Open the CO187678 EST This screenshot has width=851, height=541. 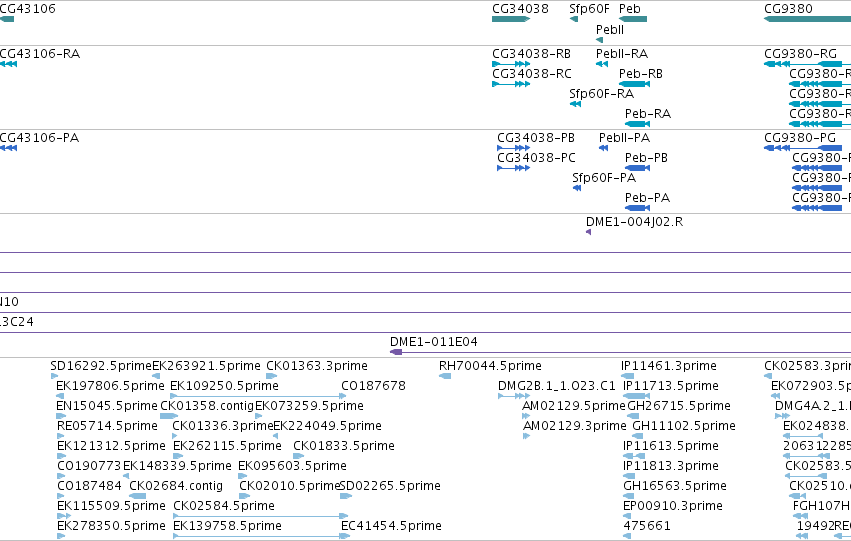tap(373, 386)
